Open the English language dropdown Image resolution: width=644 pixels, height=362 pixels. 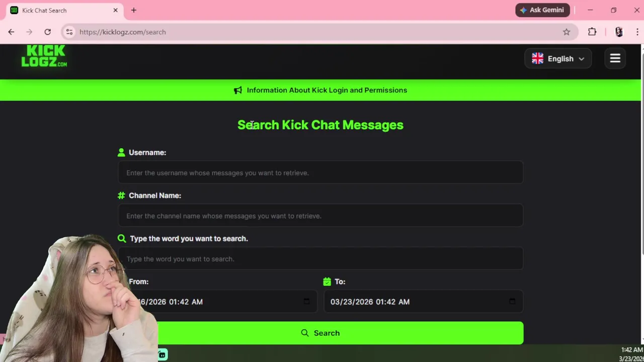(x=558, y=59)
